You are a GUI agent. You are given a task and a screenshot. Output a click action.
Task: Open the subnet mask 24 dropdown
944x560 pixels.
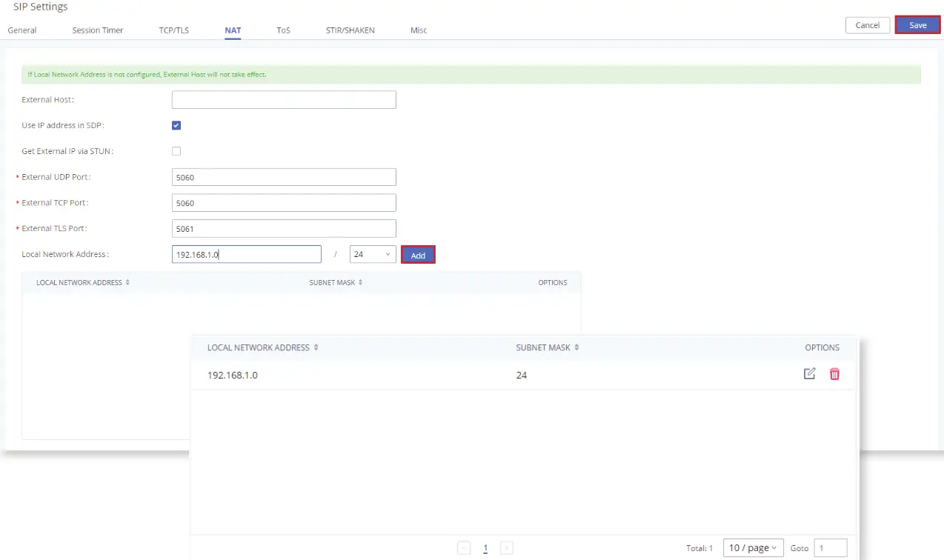(x=373, y=254)
